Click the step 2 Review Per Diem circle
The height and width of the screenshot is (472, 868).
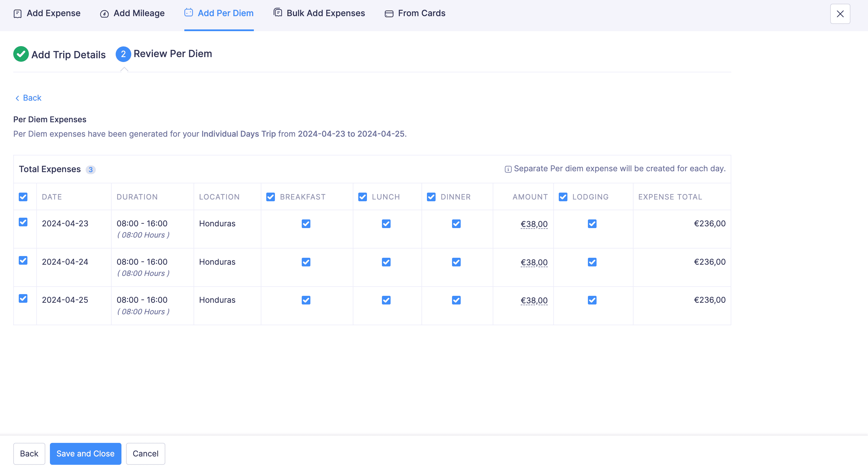(123, 54)
